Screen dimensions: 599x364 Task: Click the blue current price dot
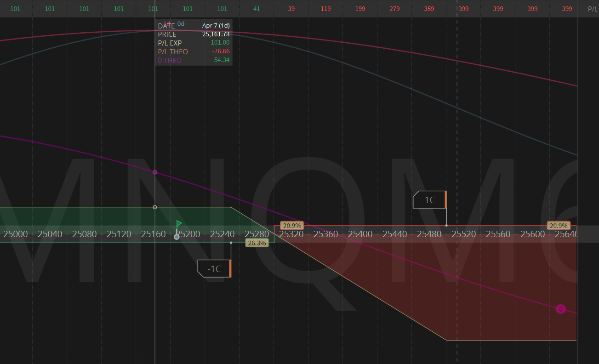[177, 237]
